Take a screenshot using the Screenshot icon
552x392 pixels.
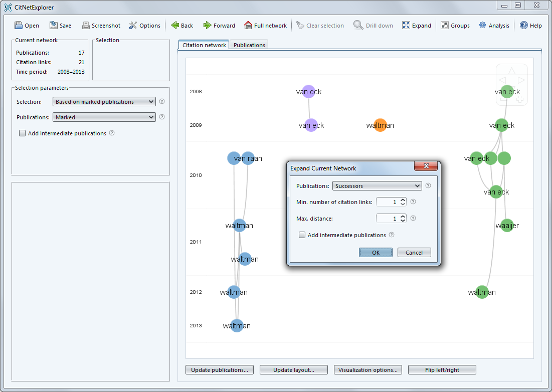point(86,26)
